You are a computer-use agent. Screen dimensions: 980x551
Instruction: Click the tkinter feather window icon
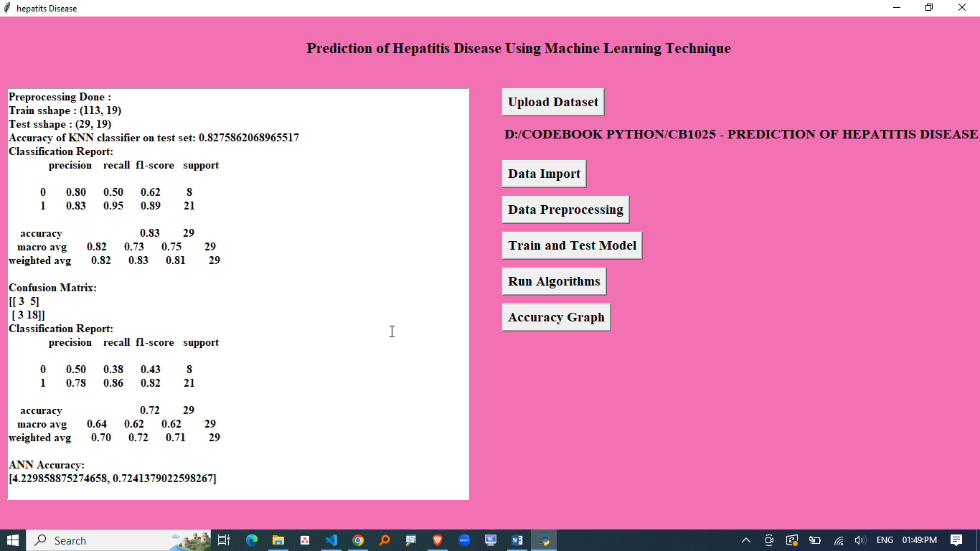click(x=7, y=8)
